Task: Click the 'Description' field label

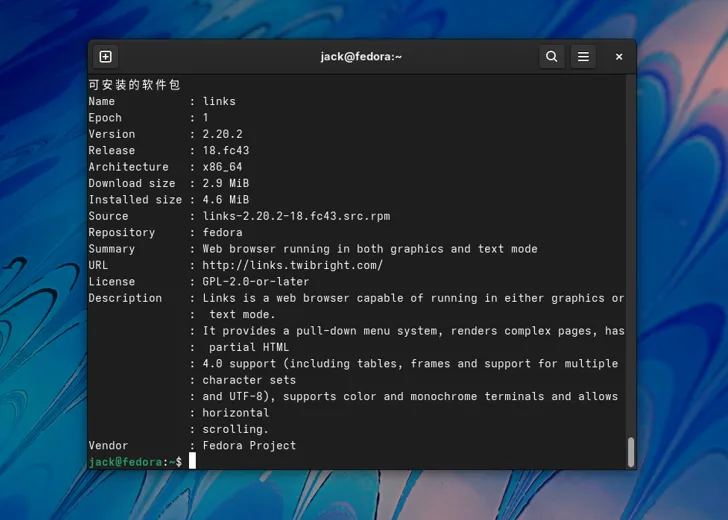Action: 125,298
